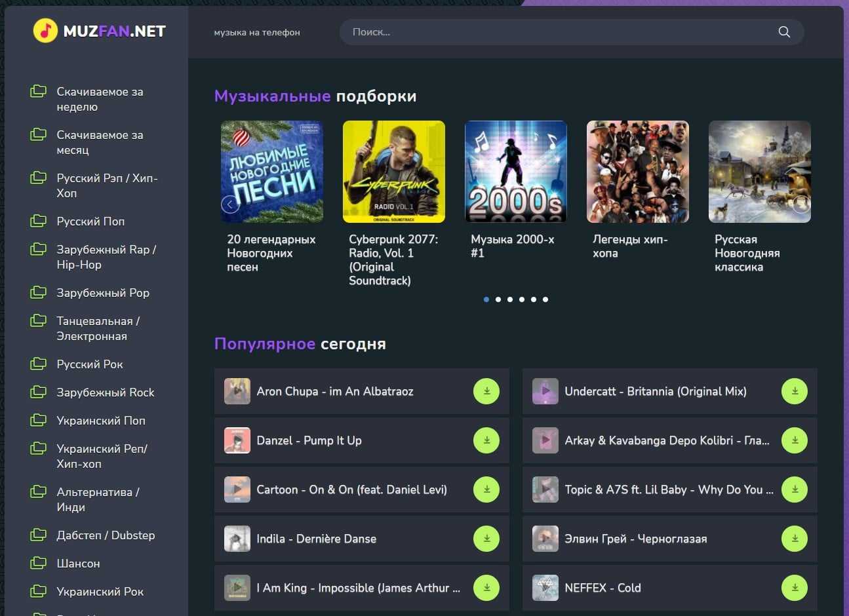Go to next slide in collections carousel

801,204
